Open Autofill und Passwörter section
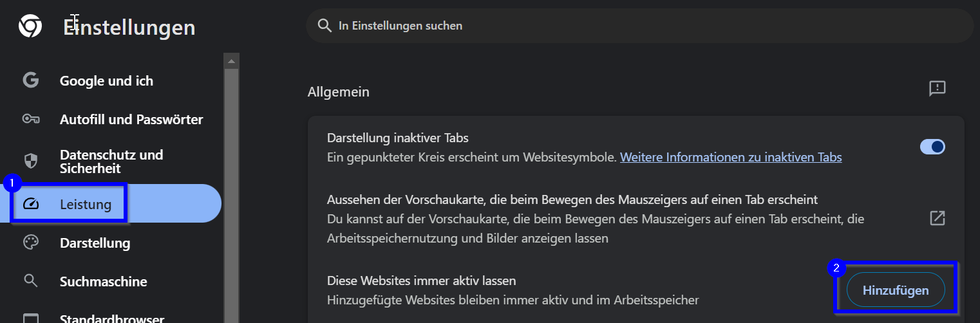This screenshot has height=323, width=980. pos(131,120)
